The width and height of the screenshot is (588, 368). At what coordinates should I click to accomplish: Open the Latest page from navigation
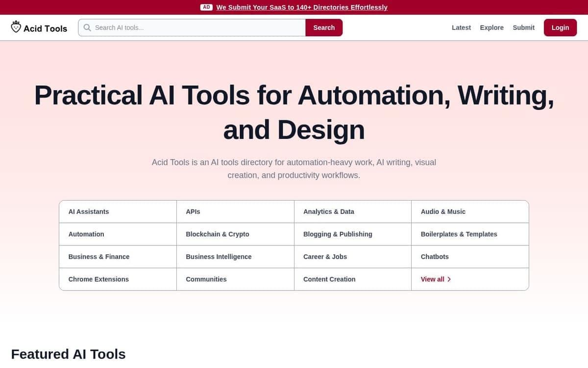(x=461, y=27)
